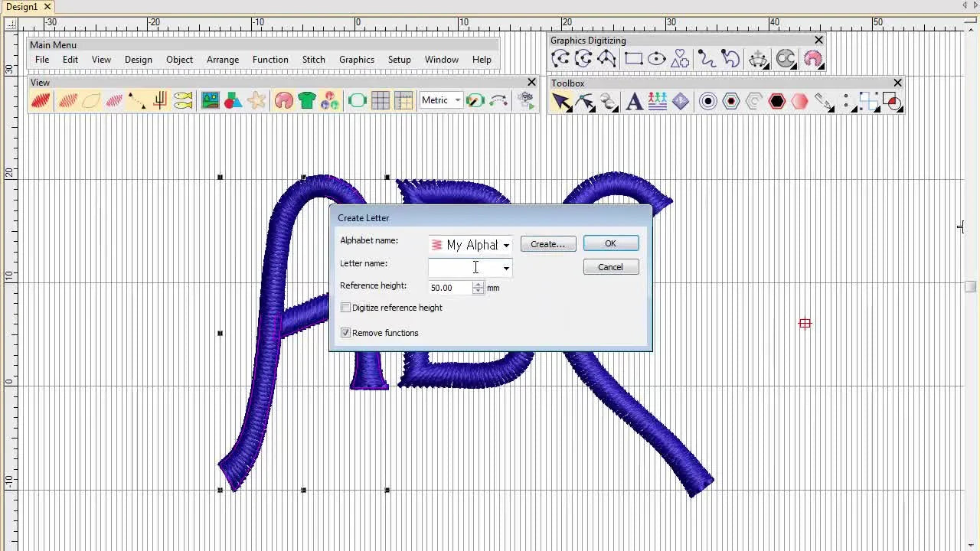Open the Background picture icon in View toolbar
980x551 pixels.
(x=210, y=100)
